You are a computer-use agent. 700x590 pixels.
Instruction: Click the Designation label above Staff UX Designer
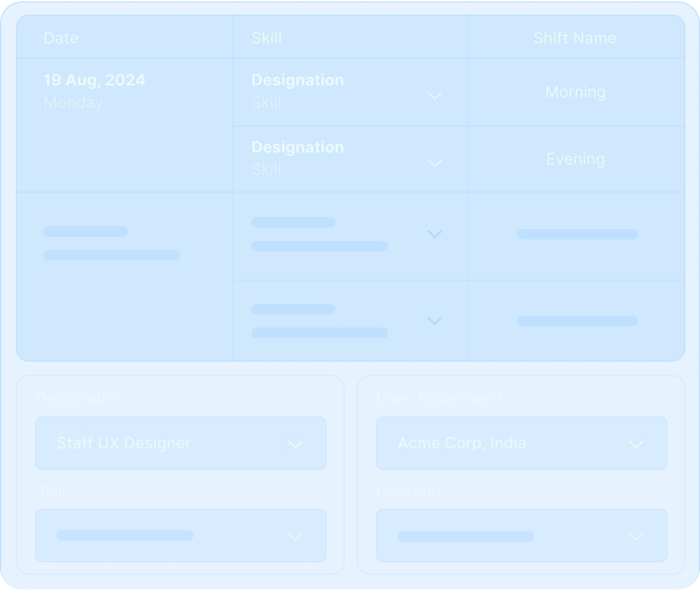80,399
